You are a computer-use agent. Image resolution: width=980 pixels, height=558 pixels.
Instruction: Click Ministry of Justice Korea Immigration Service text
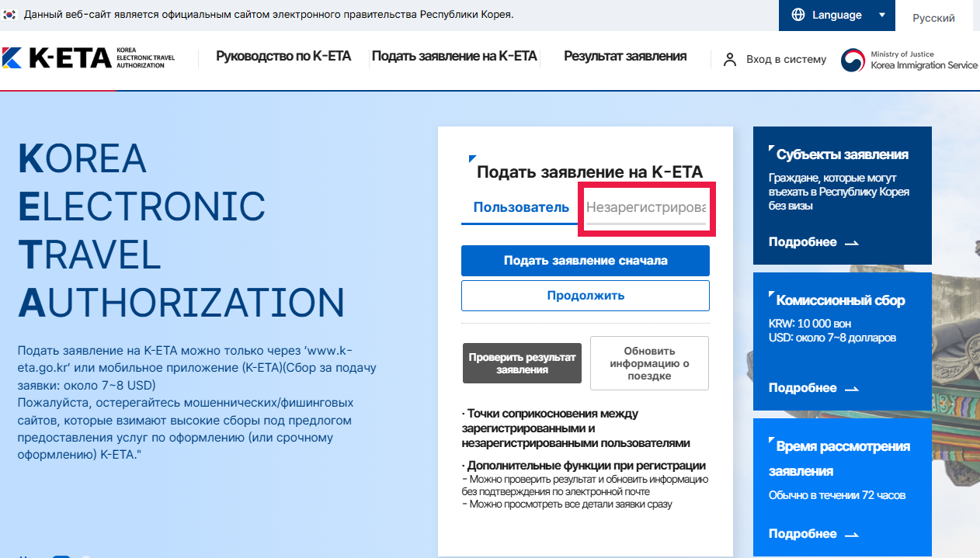tap(924, 61)
